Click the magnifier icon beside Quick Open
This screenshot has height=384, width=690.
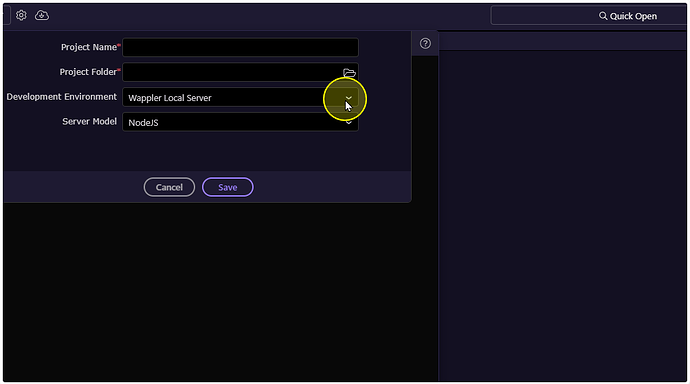[x=603, y=16]
